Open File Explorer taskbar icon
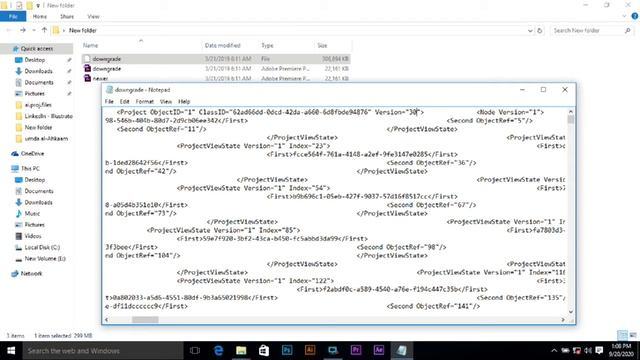Screen dimensions: 640x360 (x=241, y=351)
